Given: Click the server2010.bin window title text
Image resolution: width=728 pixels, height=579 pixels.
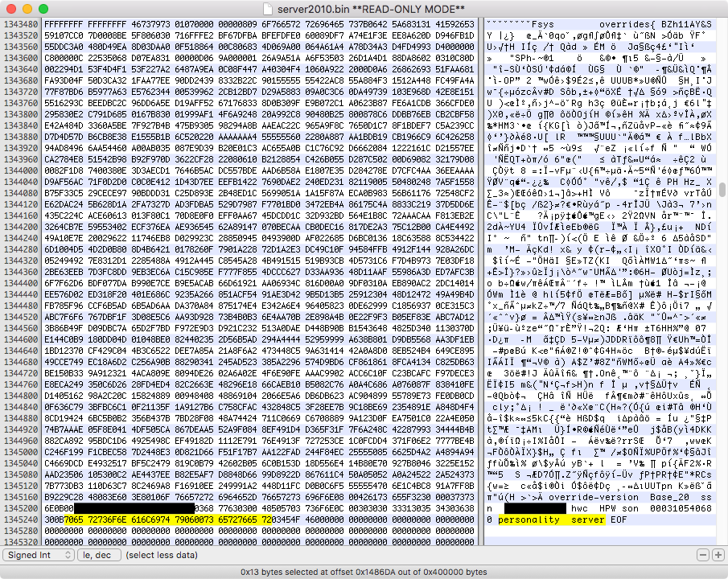Looking at the screenshot, I should (371, 9).
